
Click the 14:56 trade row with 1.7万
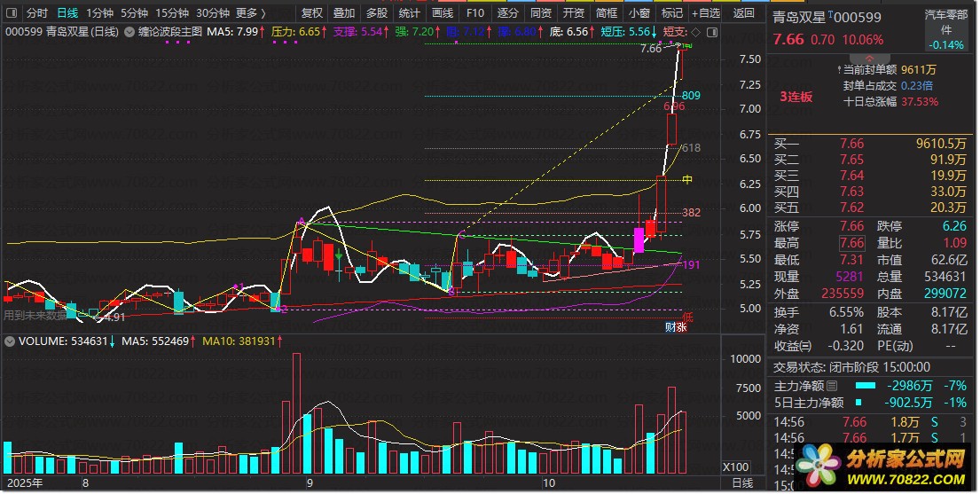(871, 438)
